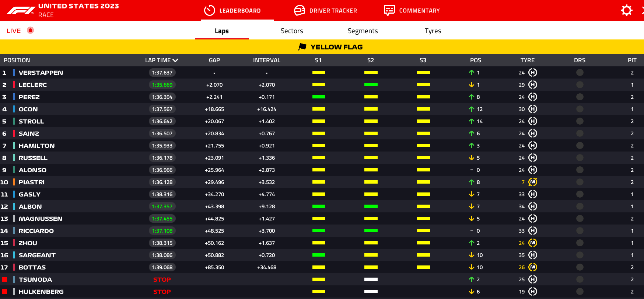This screenshot has width=644, height=299.
Task: Select the MAGNUSSEN driver row name
Action: coord(41,219)
